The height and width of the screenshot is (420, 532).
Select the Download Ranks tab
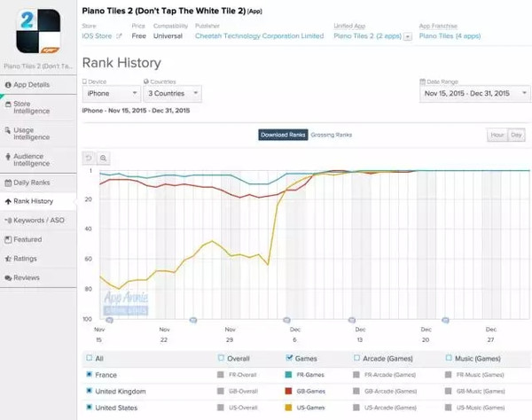[283, 135]
